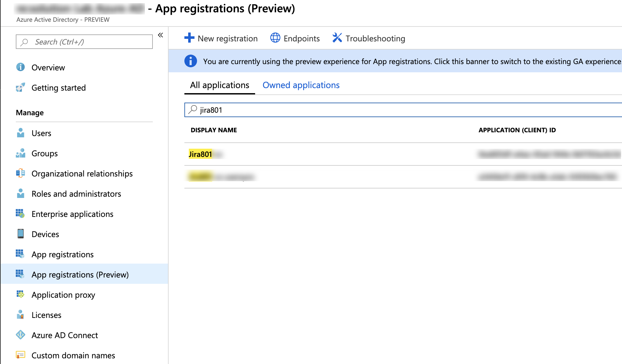Screen dimensions: 622x364
Task: Click the wrench icon for Troubleshooting
Action: pos(337,38)
